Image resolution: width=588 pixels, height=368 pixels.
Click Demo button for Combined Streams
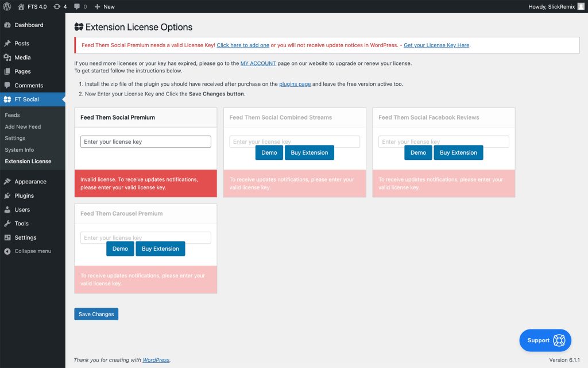pyautogui.click(x=269, y=152)
